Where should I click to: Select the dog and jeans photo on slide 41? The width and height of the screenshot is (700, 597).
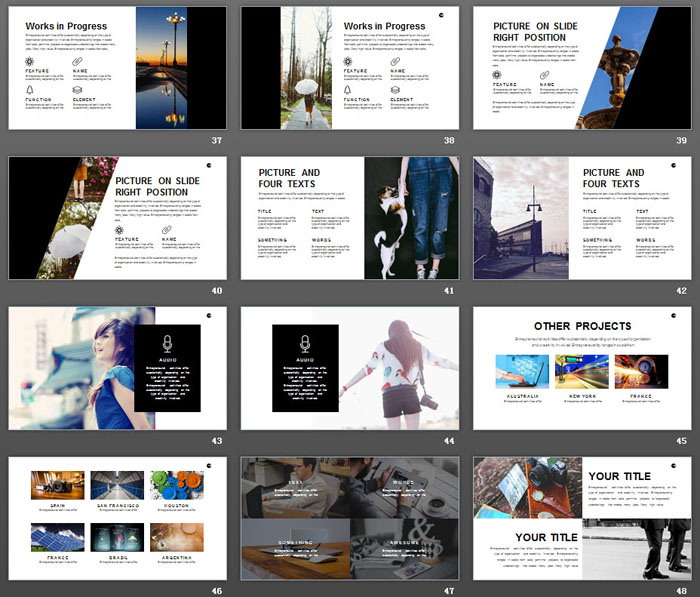[411, 217]
